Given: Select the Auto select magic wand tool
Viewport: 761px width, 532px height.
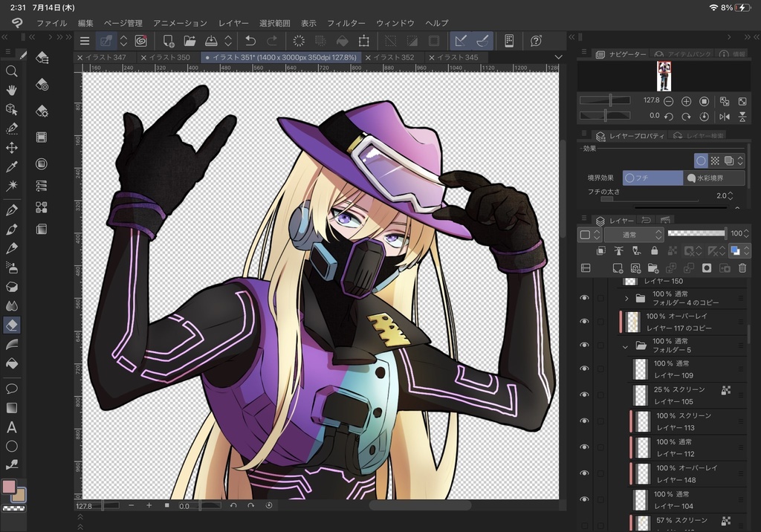Looking at the screenshot, I should coord(12,185).
